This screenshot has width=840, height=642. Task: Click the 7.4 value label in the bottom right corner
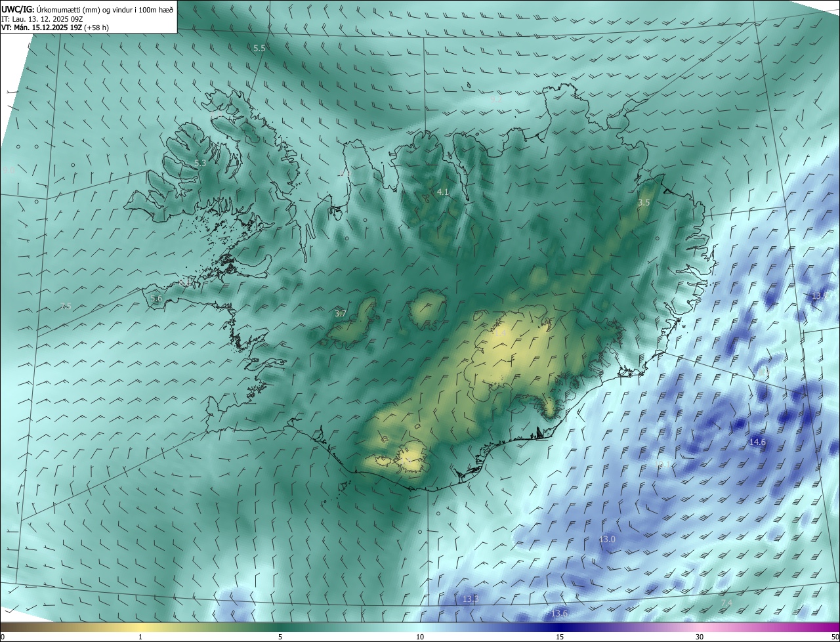(726, 603)
